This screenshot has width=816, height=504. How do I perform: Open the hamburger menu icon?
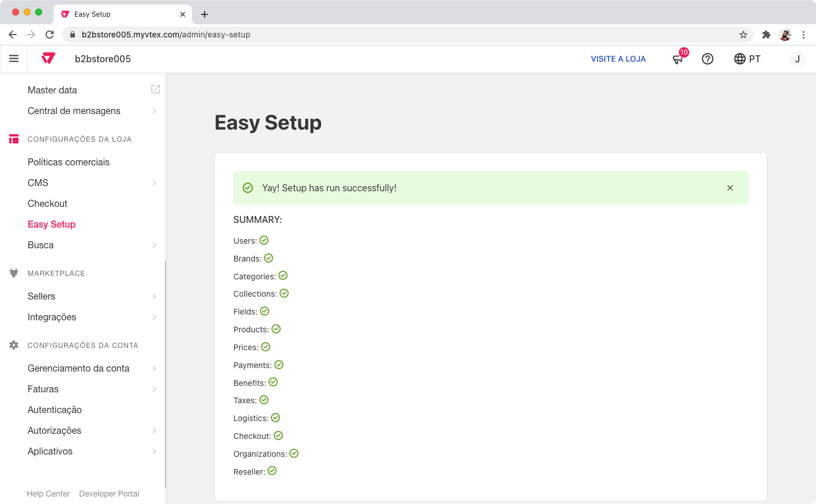[14, 59]
